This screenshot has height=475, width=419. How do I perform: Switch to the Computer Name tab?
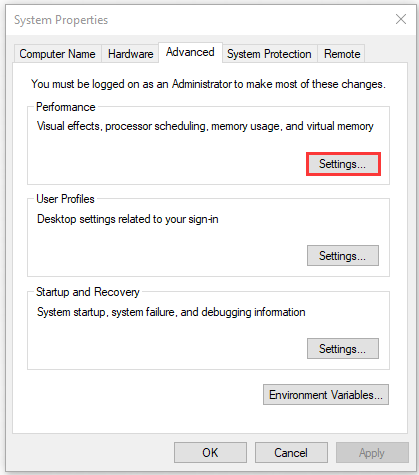coord(57,54)
